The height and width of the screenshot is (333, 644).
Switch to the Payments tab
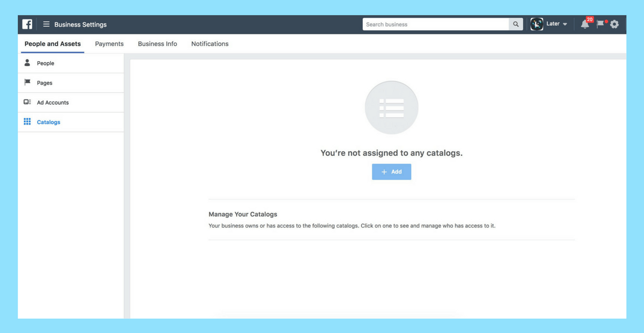(x=109, y=44)
